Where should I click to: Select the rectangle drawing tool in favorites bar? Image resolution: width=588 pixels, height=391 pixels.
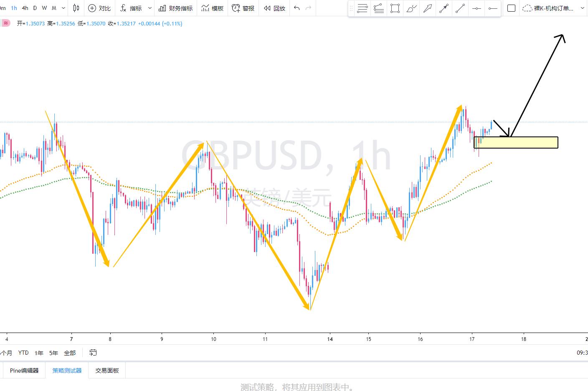click(395, 8)
